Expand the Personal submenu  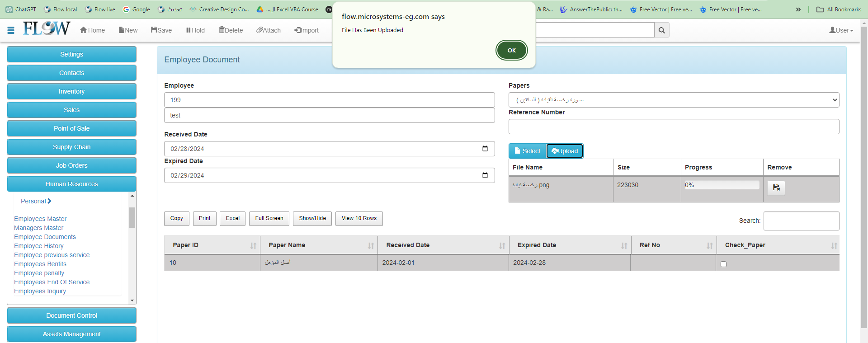[36, 201]
